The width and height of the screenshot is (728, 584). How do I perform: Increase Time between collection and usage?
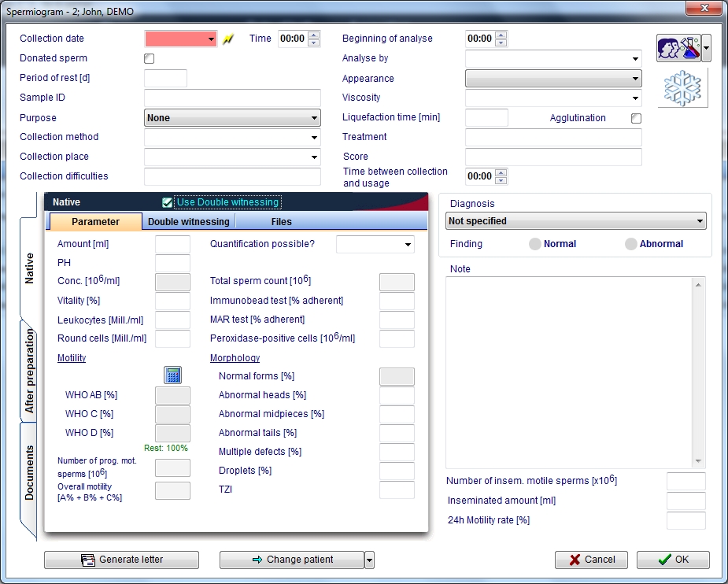point(501,172)
